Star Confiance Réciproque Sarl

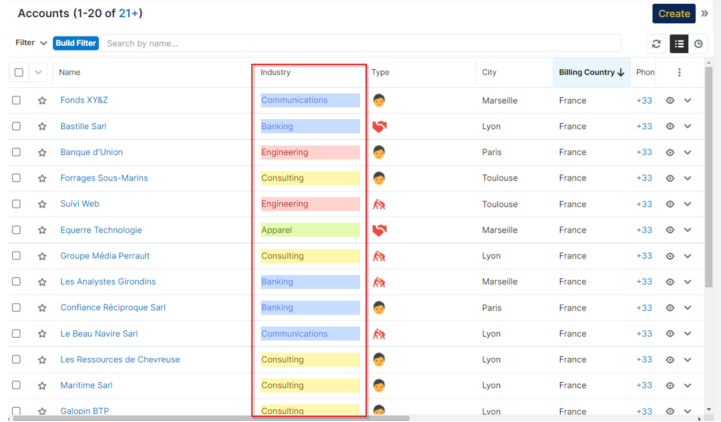(42, 308)
